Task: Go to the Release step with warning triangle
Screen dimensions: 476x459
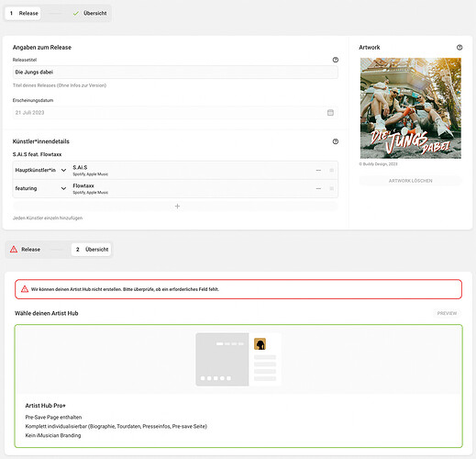Action: click(x=26, y=250)
